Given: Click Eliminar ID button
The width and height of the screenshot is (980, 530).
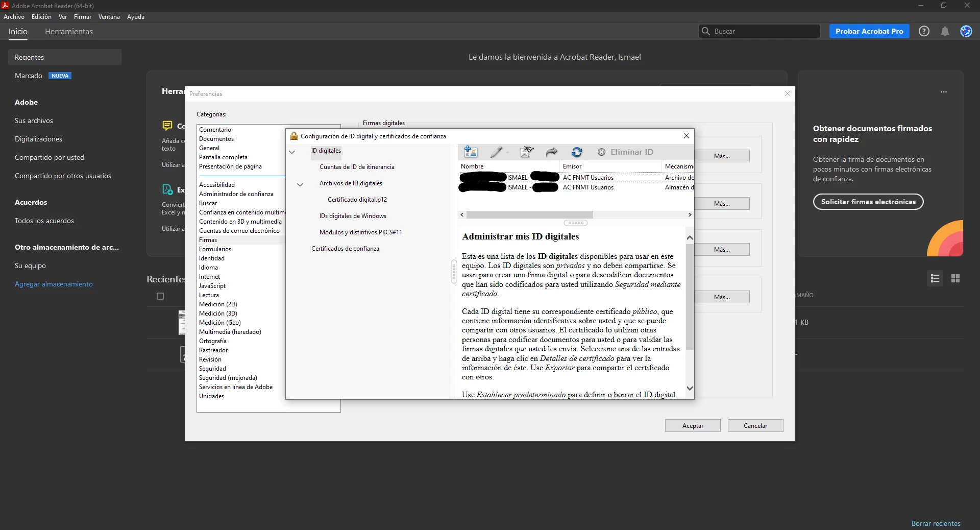Looking at the screenshot, I should [x=625, y=152].
